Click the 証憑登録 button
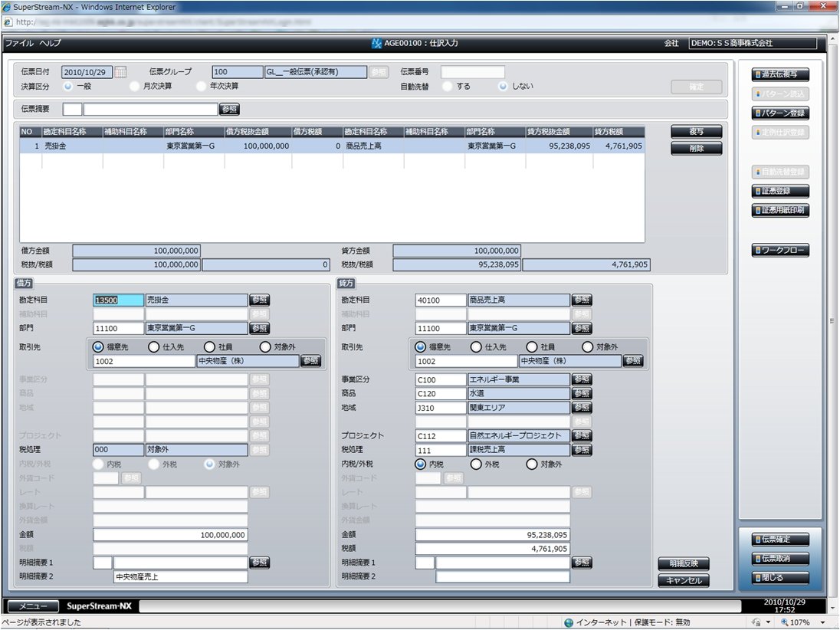This screenshot has width=840, height=630. (x=780, y=191)
